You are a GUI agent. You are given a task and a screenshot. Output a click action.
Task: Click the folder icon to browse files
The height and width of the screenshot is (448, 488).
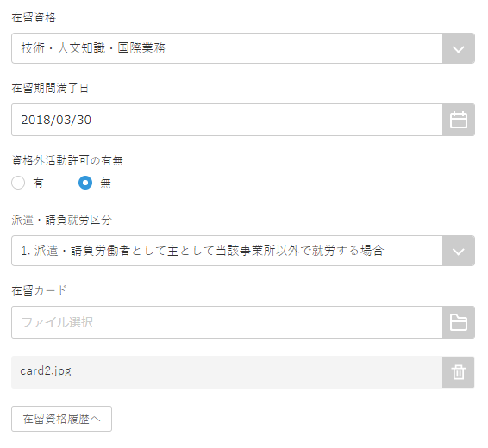point(459,322)
